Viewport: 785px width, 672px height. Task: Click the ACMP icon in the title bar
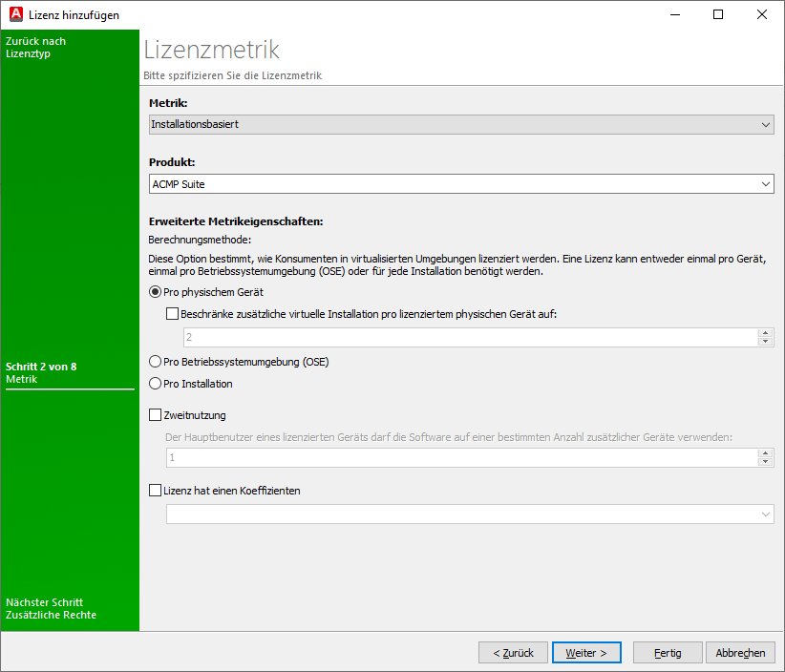(15, 14)
